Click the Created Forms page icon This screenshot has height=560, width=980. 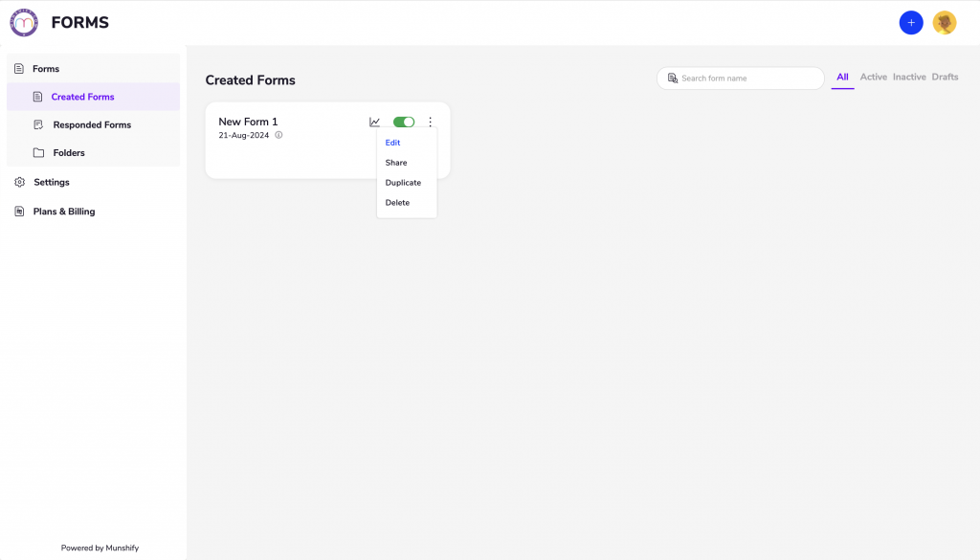point(37,97)
